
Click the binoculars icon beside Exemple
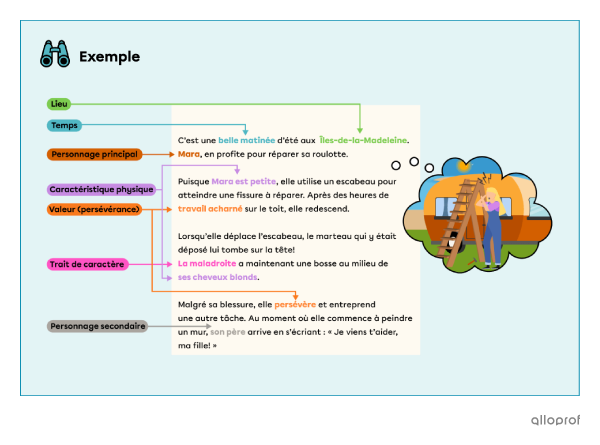[54, 54]
